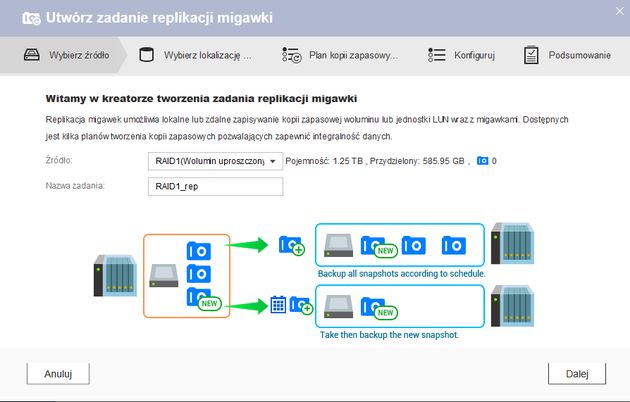Image resolution: width=630 pixels, height=402 pixels.
Task: Click the Podsumowanie clipboard icon
Action: click(531, 55)
